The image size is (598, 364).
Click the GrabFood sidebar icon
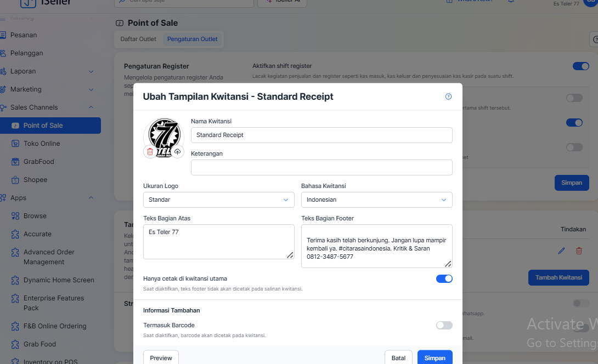click(15, 162)
